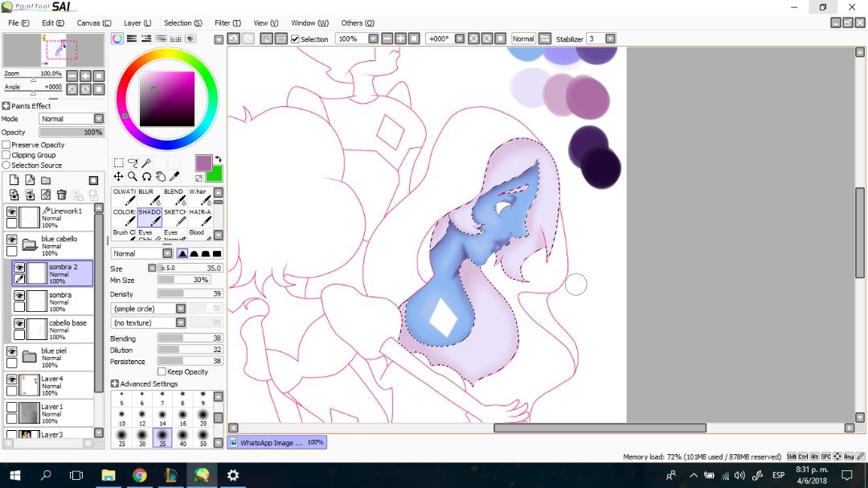Select the Magic Wand tool
868x488 pixels.
(146, 162)
